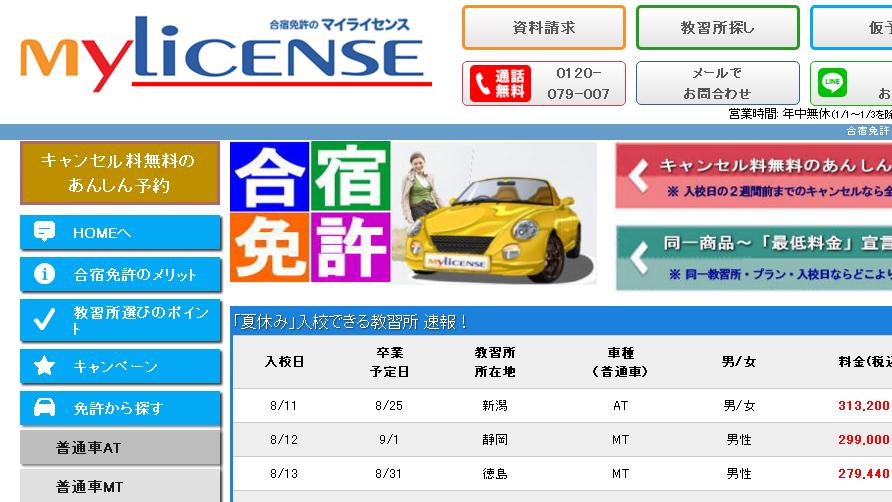This screenshot has height=502, width=892.
Task: Click 車種(普通車) column header
Action: (620, 362)
